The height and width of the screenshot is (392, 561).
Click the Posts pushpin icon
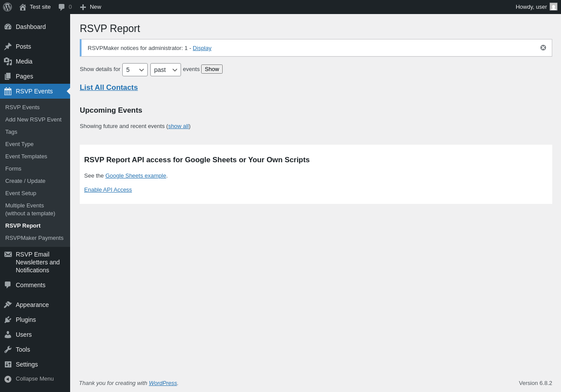pos(8,46)
